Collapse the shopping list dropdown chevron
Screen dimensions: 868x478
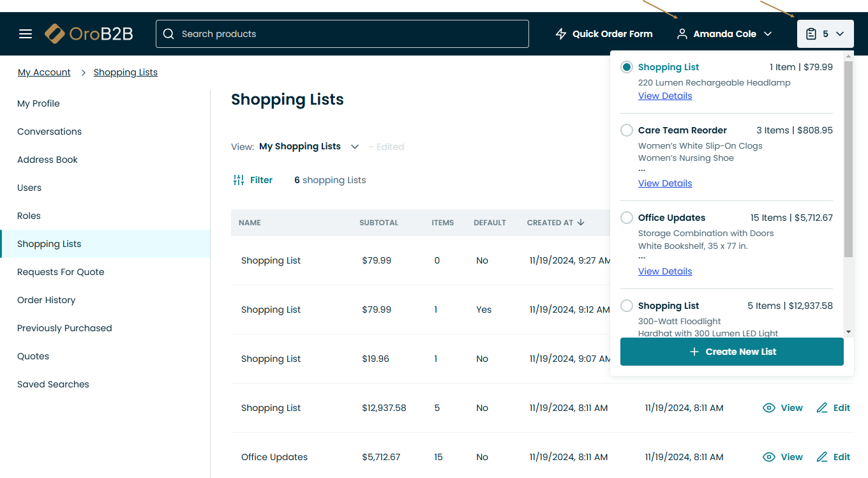[x=840, y=34]
